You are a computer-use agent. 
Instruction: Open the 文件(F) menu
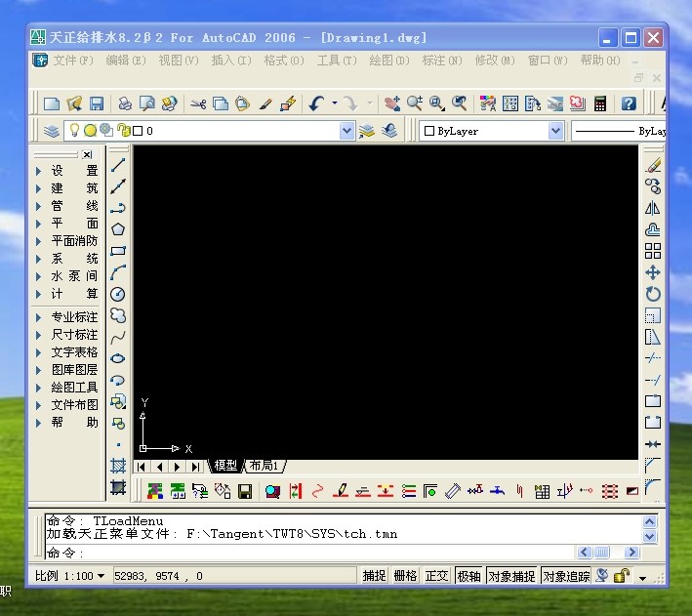(x=73, y=61)
